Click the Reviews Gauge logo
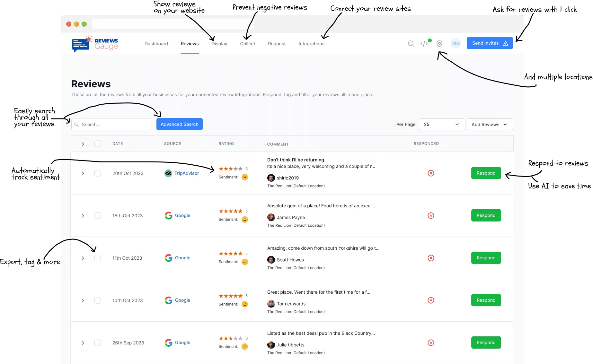Image resolution: width=593 pixels, height=364 pixels. pyautogui.click(x=95, y=44)
